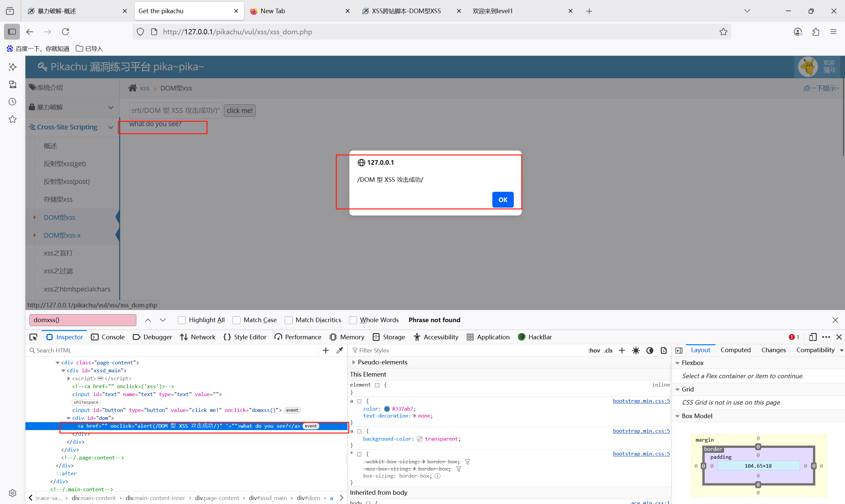Enable the Match Case checkbox

tap(236, 320)
